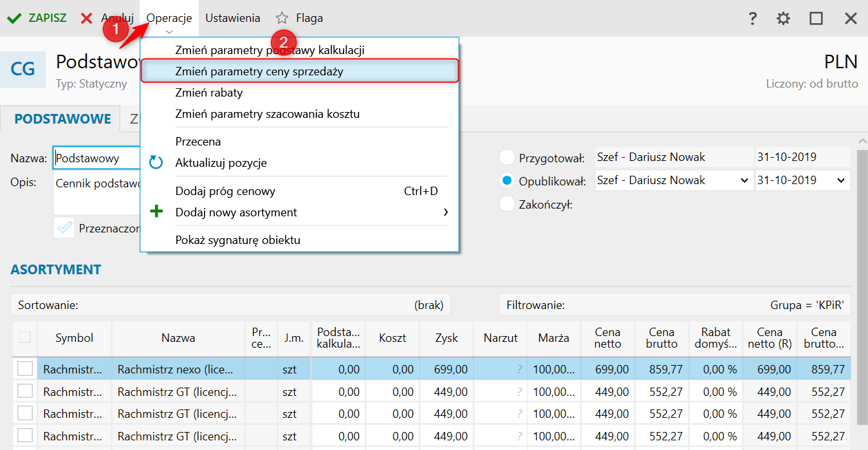The height and width of the screenshot is (450, 868).
Task: Open the Opublikował date dropdown 31-10-2019
Action: pos(841,181)
